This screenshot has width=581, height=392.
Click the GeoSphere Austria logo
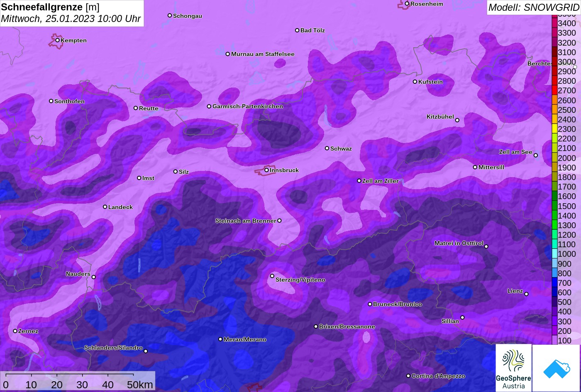(x=513, y=368)
